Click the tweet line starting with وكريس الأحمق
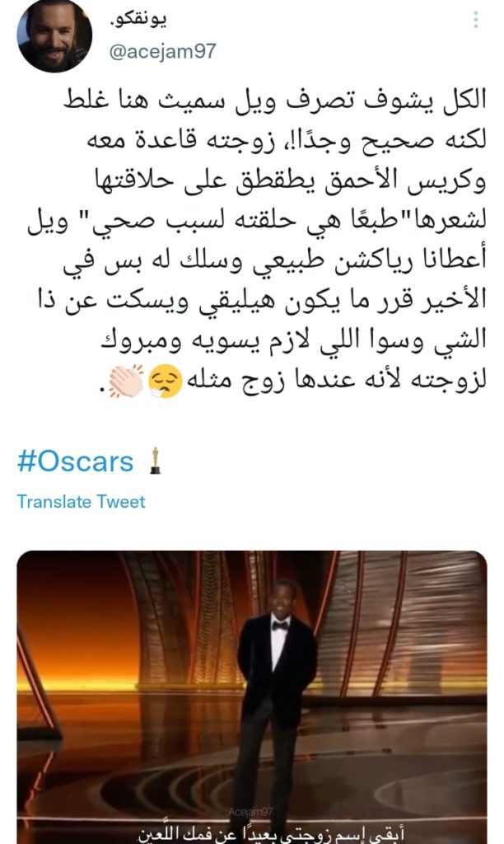The image size is (504, 844). click(290, 181)
